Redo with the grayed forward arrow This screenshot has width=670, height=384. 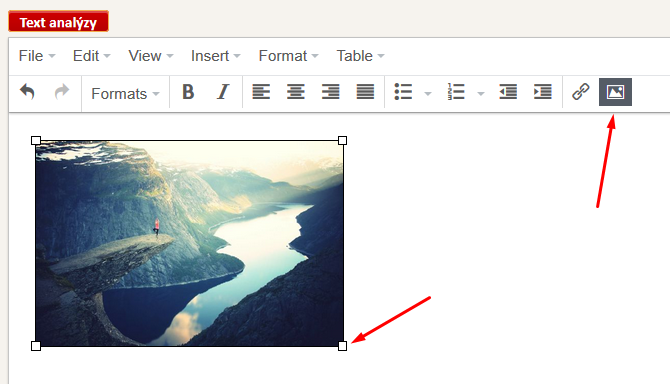[x=62, y=92]
